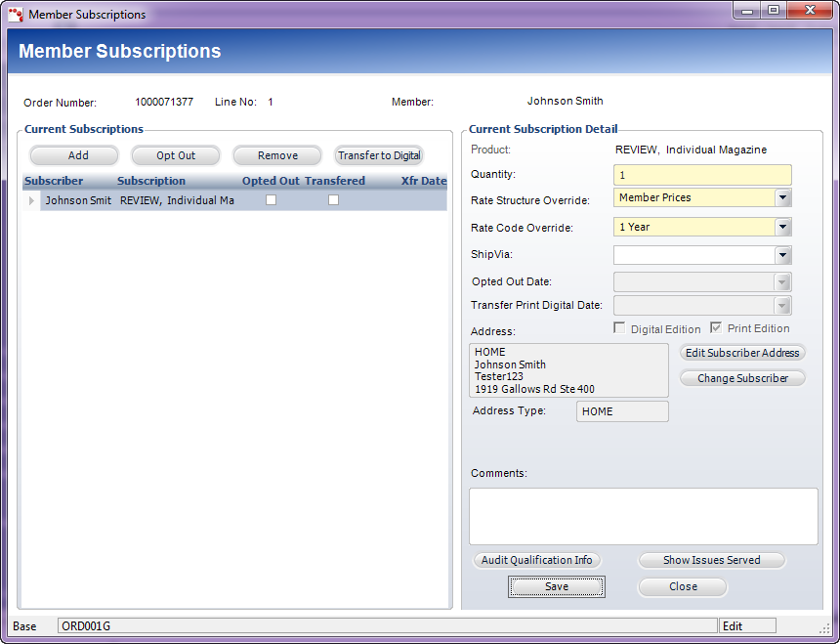This screenshot has width=840, height=644.
Task: Toggle the Opted Out checkbox for Johnson Smith
Action: point(272,200)
